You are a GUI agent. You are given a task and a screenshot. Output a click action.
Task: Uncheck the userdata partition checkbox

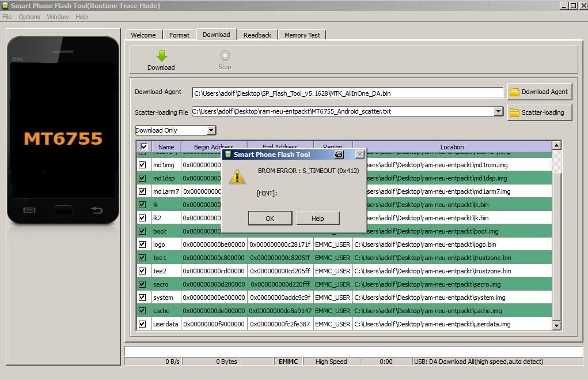(x=142, y=323)
